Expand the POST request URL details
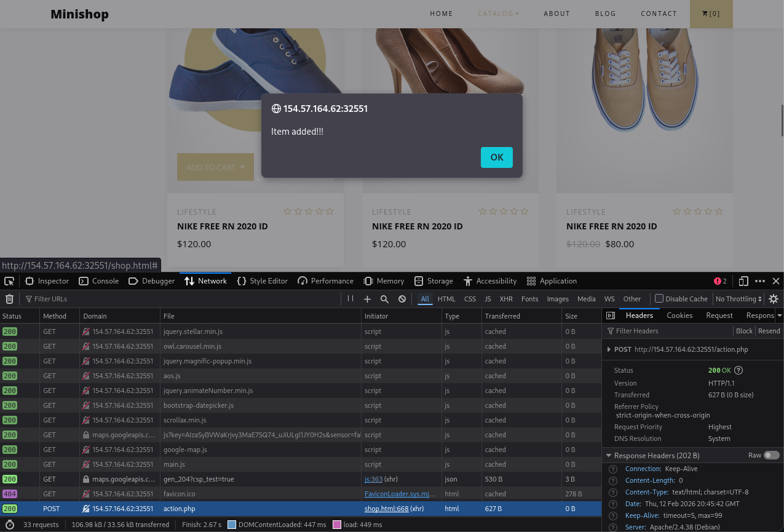Image resolution: width=784 pixels, height=532 pixels. coord(609,349)
